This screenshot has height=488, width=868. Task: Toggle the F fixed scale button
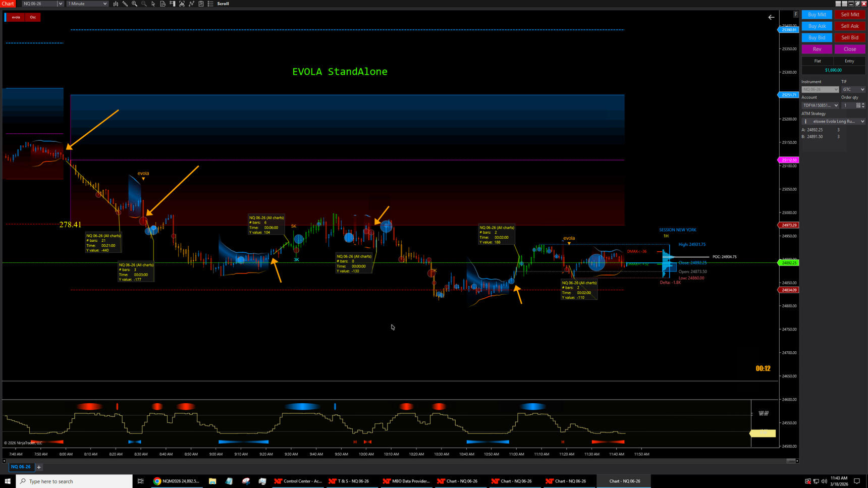pyautogui.click(x=796, y=14)
